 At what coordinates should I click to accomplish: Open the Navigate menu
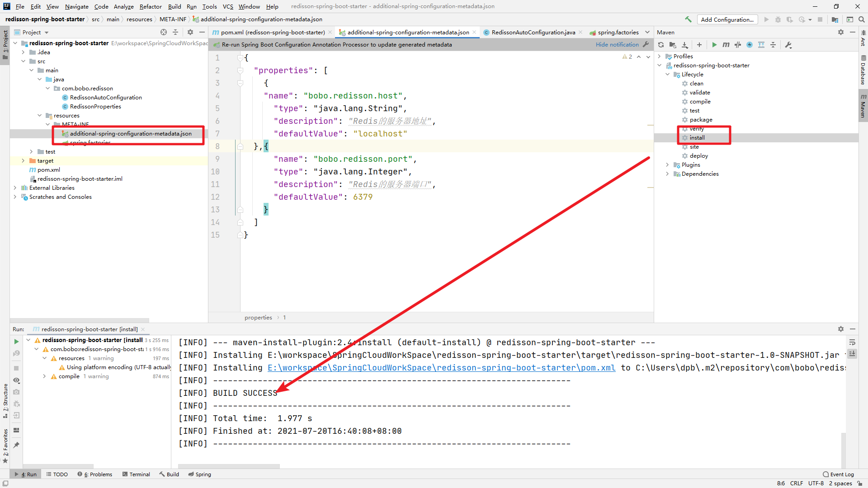76,6
